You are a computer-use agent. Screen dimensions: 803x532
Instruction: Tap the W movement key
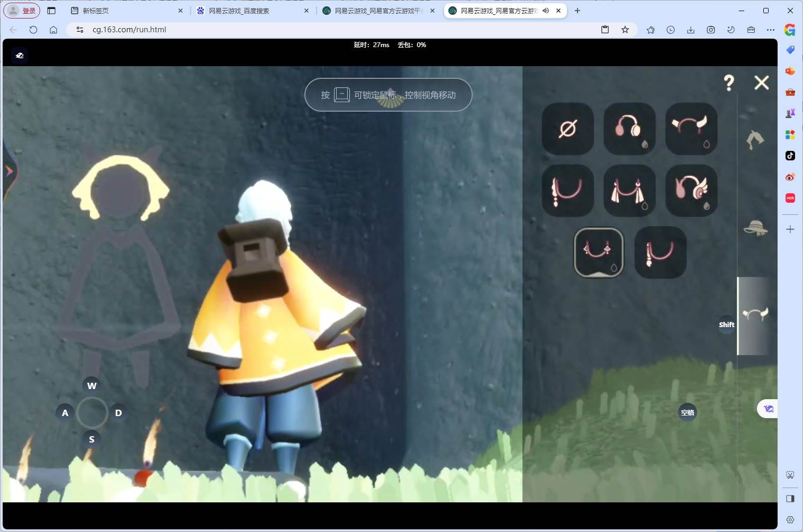click(x=92, y=385)
